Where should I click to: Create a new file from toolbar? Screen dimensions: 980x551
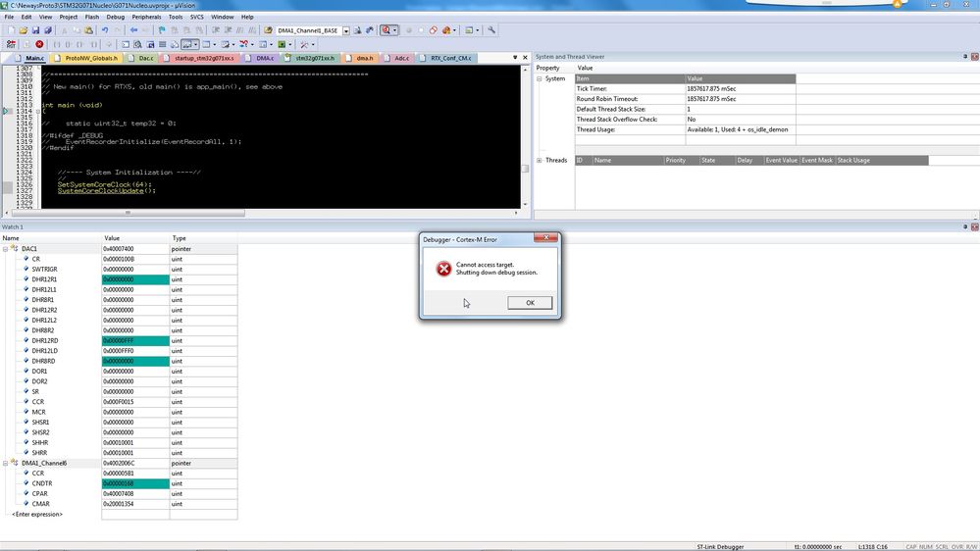11,30
